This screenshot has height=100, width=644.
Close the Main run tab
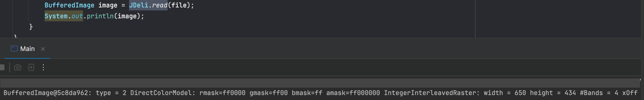coord(43,49)
